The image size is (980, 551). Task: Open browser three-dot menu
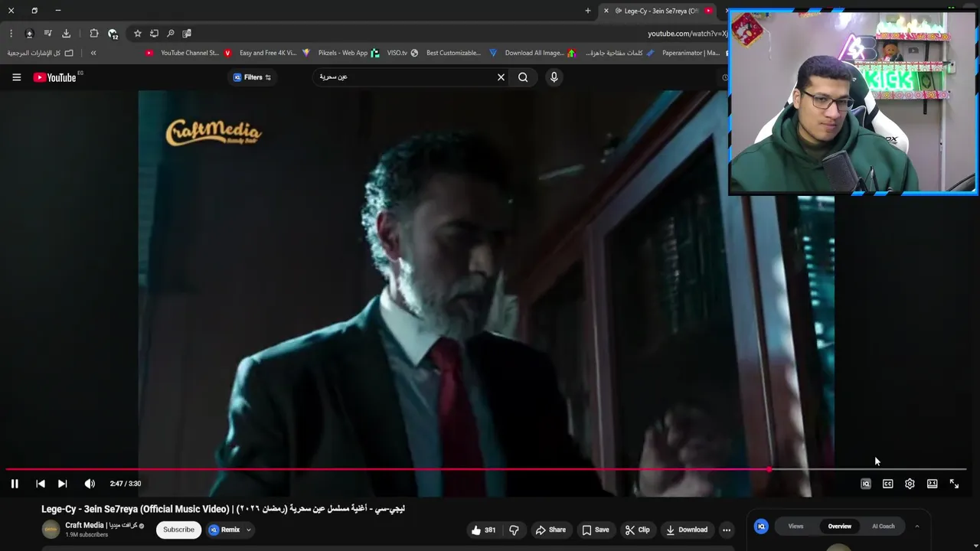point(11,34)
